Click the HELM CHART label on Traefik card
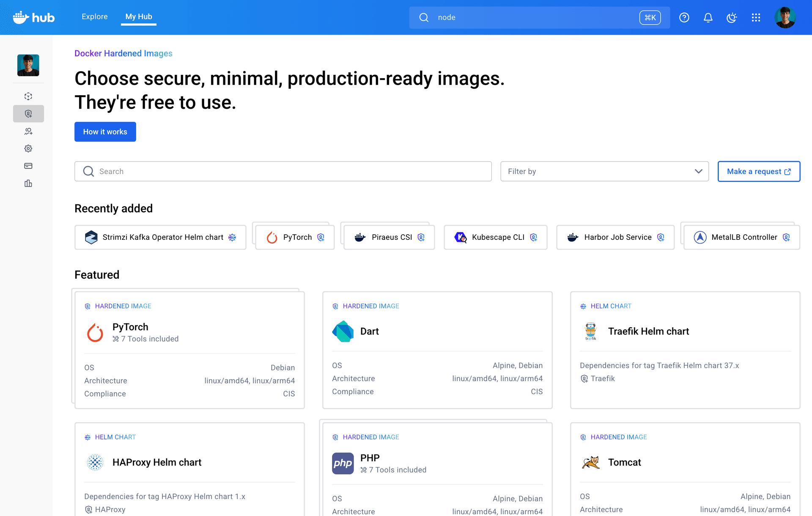The image size is (812, 516). click(611, 306)
